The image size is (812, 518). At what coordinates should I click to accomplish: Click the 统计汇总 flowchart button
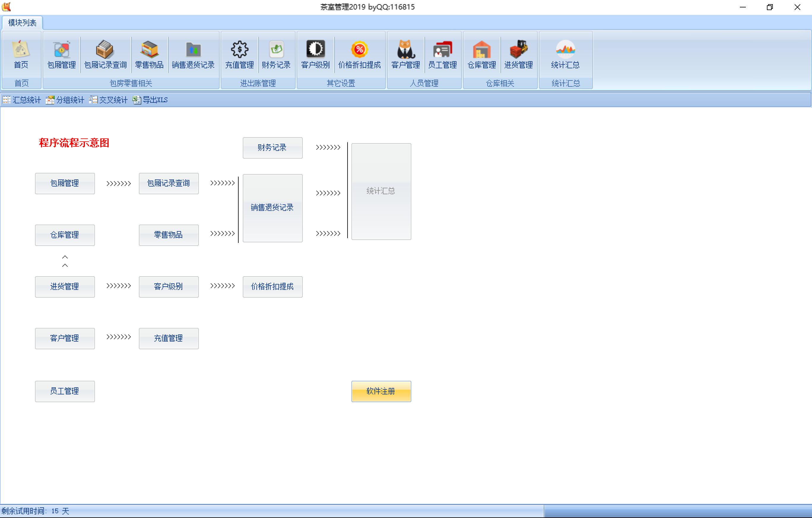[381, 191]
